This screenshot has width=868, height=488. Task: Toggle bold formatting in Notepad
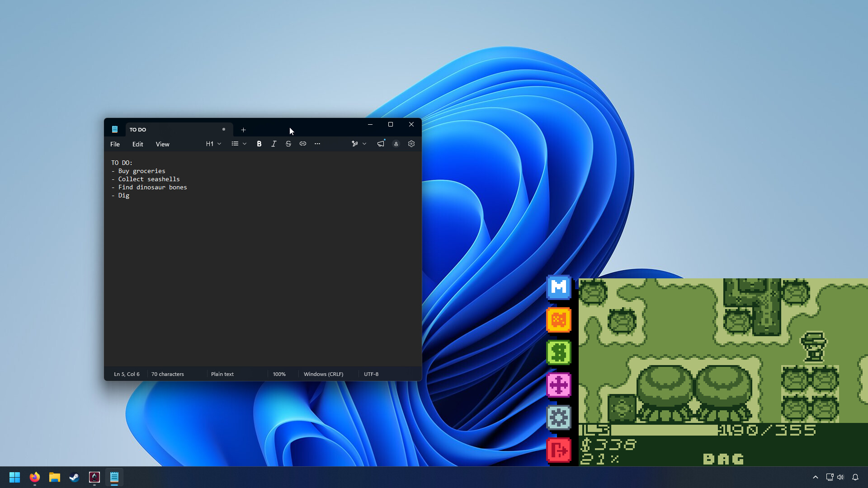(x=259, y=144)
